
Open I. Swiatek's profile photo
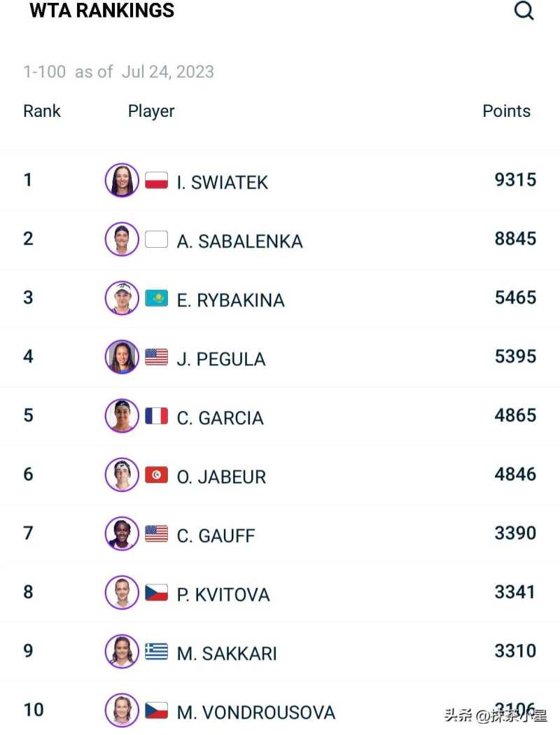coord(122,181)
